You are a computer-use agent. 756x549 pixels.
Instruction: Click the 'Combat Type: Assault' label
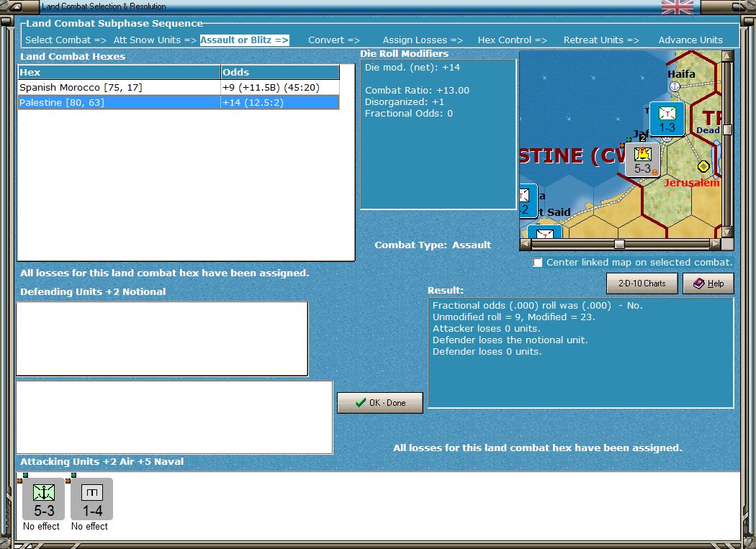coord(433,245)
